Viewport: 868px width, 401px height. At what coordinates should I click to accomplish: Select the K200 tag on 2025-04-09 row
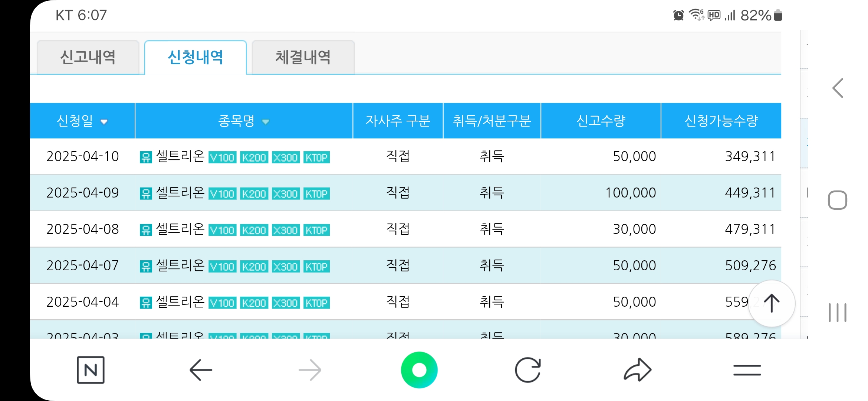(254, 193)
